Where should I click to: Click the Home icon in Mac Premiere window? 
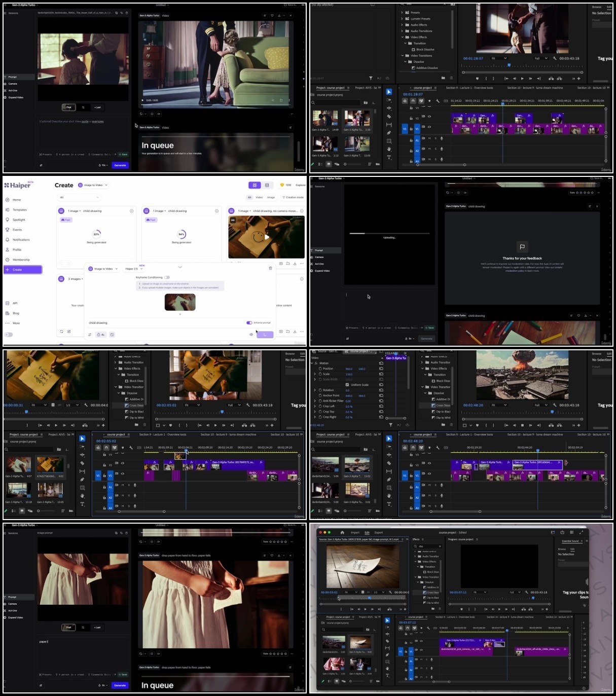pyautogui.click(x=342, y=532)
